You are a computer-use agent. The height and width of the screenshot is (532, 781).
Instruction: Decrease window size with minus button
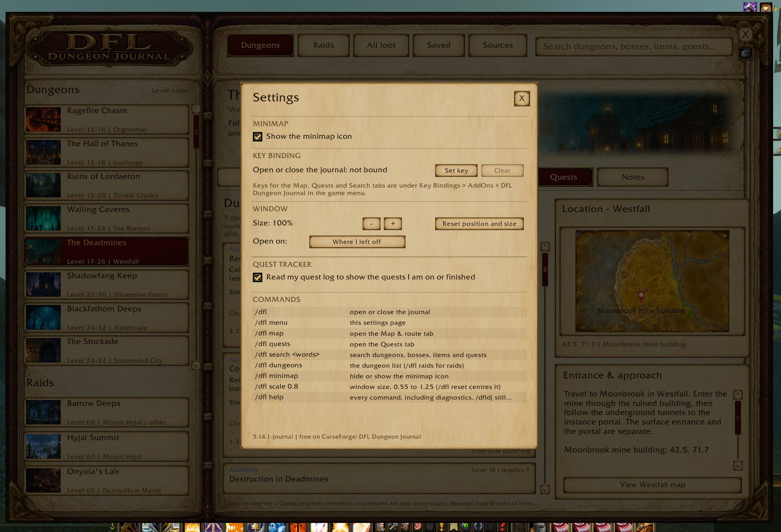pyautogui.click(x=371, y=223)
